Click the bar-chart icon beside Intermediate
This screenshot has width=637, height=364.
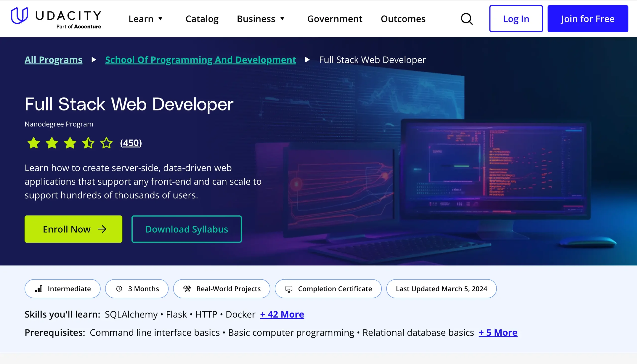point(39,289)
